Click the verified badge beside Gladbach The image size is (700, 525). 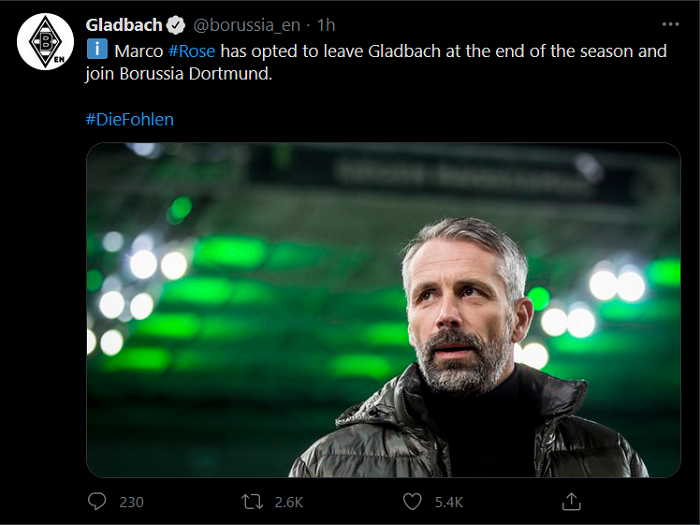point(174,25)
